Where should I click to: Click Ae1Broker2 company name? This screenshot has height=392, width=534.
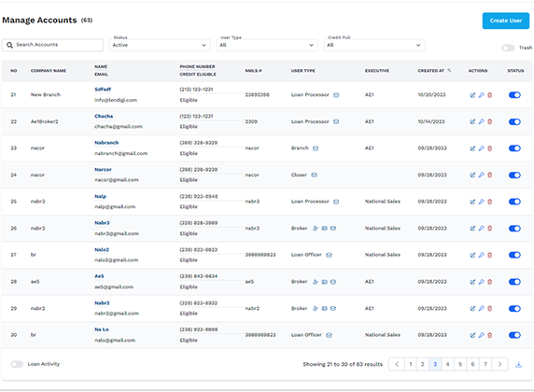[44, 121]
